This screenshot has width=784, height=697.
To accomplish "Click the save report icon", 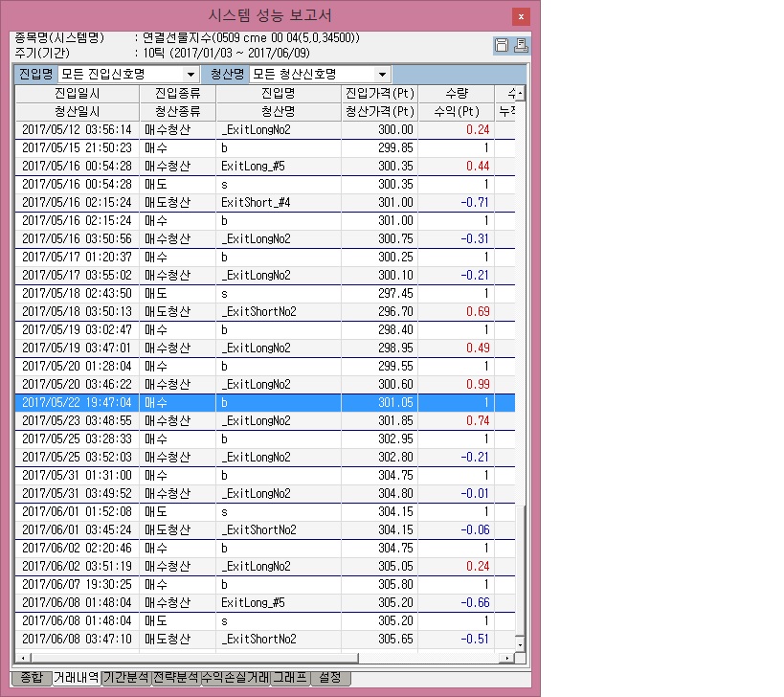I will click(x=502, y=46).
